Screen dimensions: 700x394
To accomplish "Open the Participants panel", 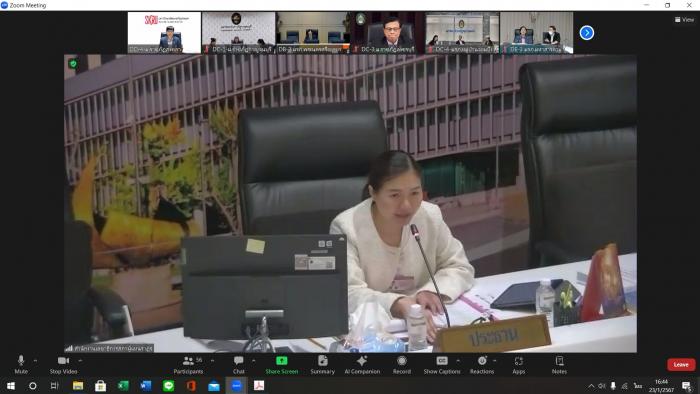I will [188, 364].
